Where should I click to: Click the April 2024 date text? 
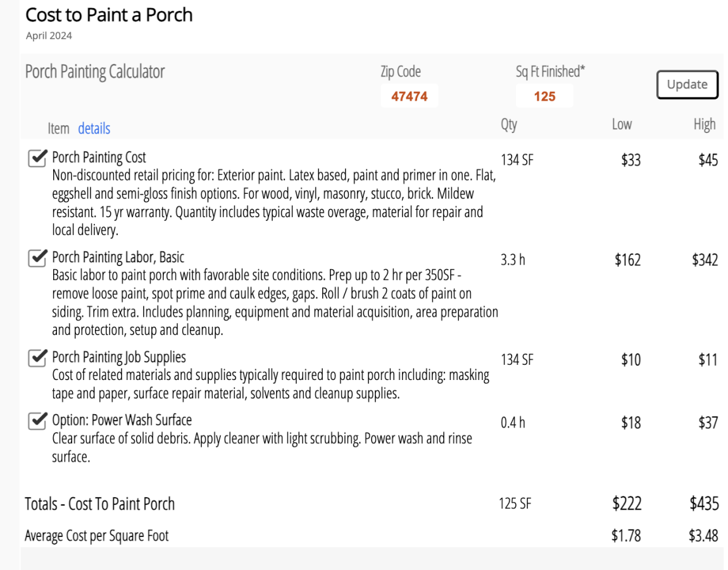(x=49, y=36)
